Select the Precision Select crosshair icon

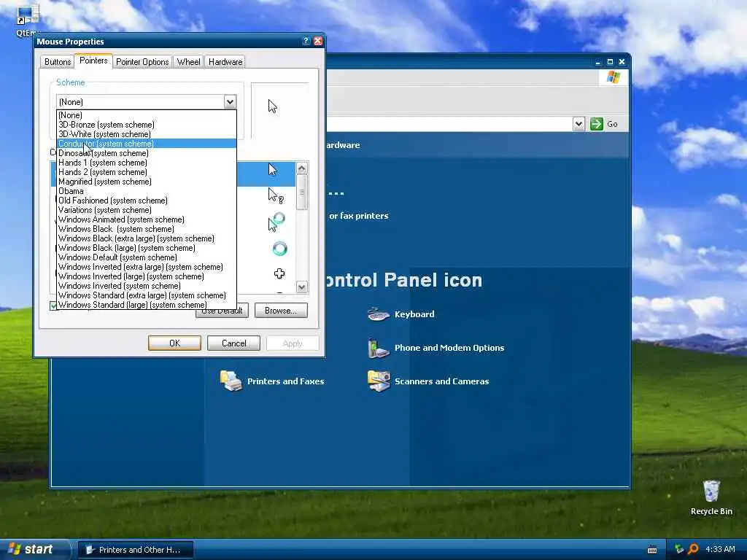[x=279, y=274]
